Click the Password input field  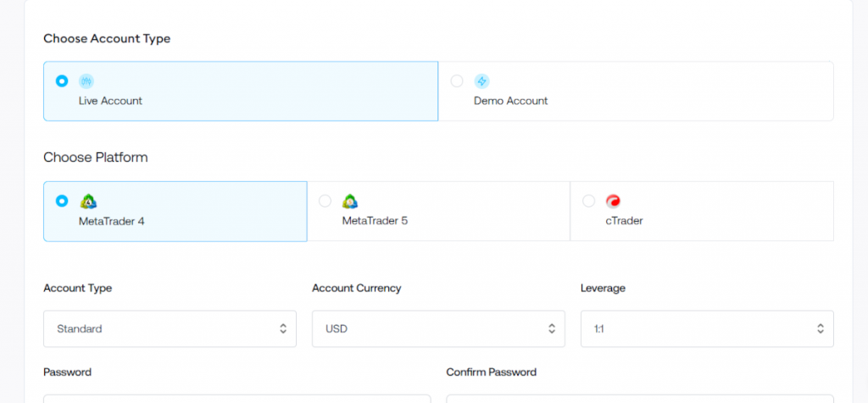(x=237, y=399)
